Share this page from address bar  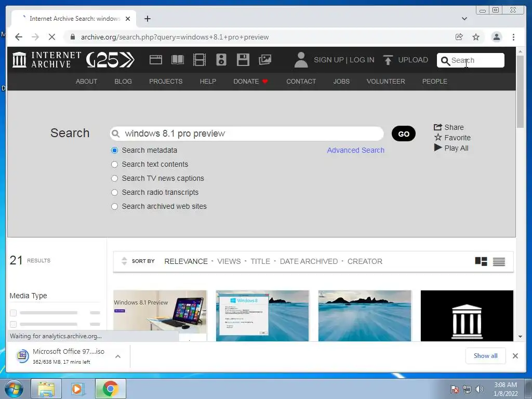pyautogui.click(x=459, y=37)
